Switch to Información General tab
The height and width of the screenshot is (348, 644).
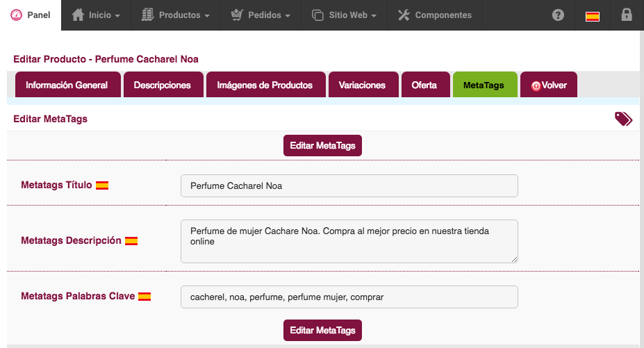(x=68, y=85)
